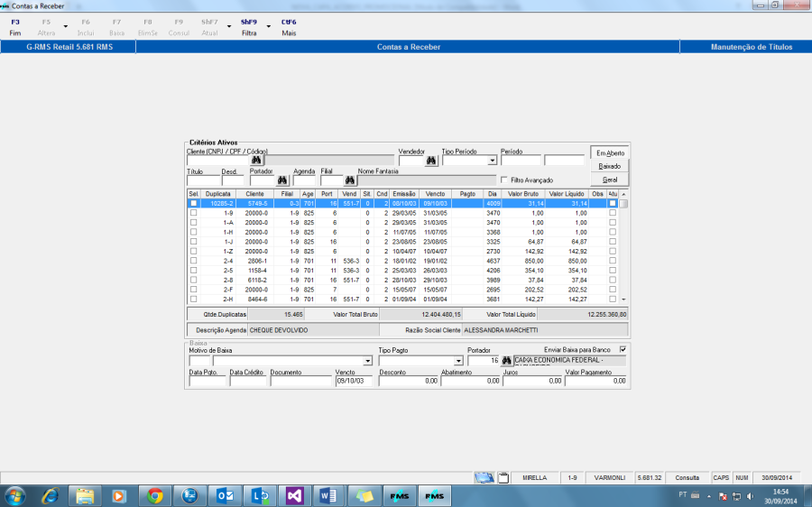Enable the Filtro Avançado checkbox

(503, 180)
